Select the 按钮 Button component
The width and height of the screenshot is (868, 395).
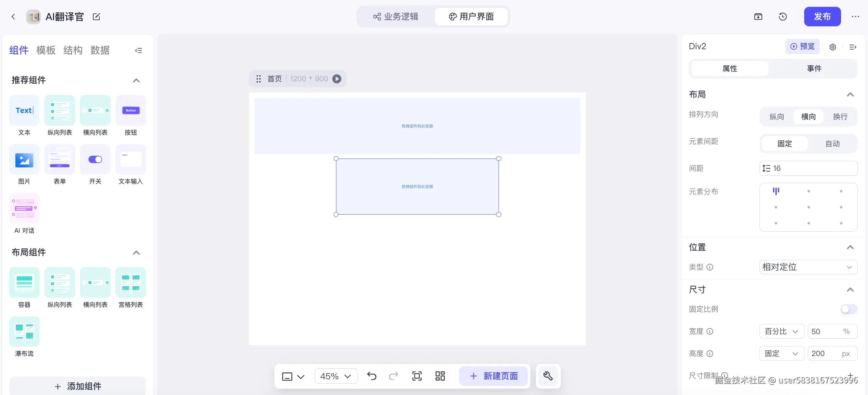click(x=131, y=116)
